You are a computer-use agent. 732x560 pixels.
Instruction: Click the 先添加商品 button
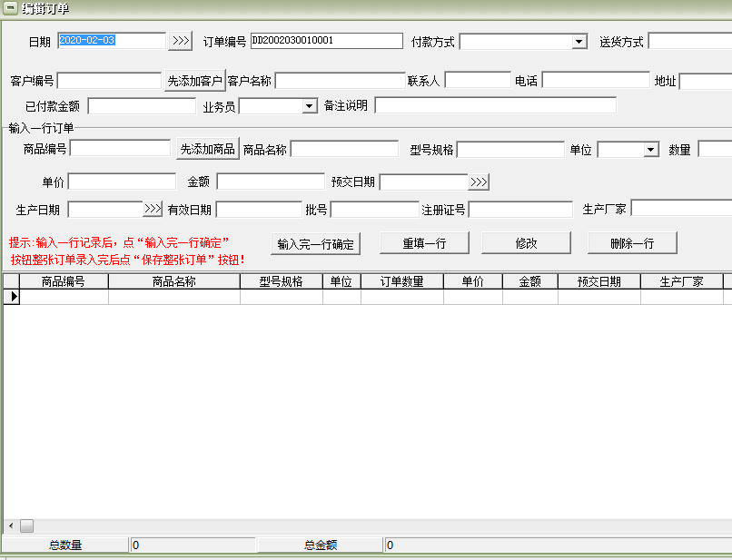point(208,149)
